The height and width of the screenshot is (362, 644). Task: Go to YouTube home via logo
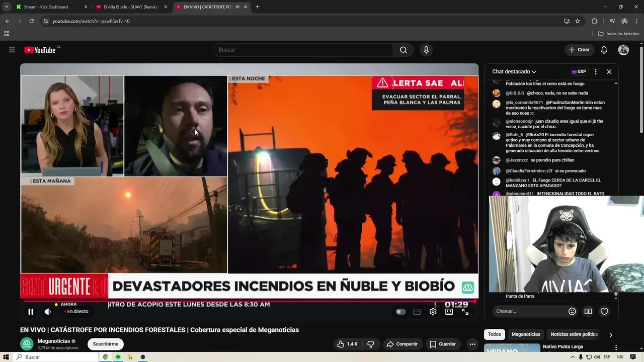tap(40, 50)
